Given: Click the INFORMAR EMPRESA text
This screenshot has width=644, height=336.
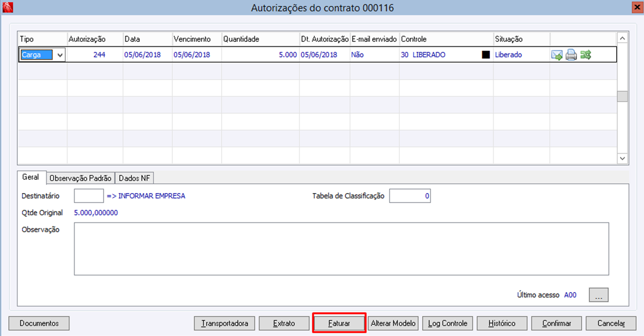Looking at the screenshot, I should click(x=152, y=196).
